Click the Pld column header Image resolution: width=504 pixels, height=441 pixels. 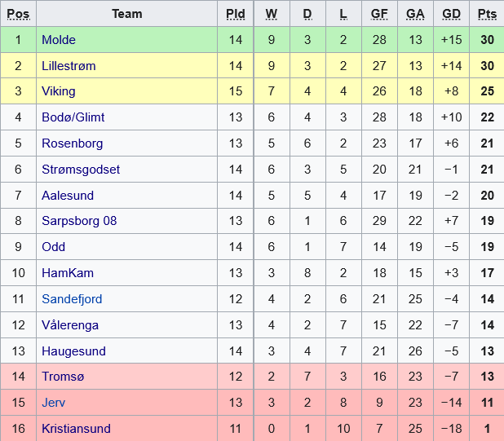point(236,14)
